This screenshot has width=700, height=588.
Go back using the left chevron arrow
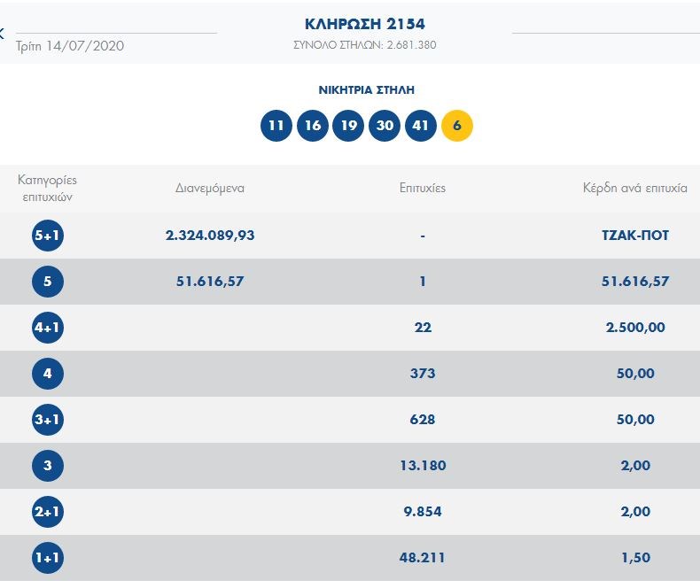coord(3,34)
